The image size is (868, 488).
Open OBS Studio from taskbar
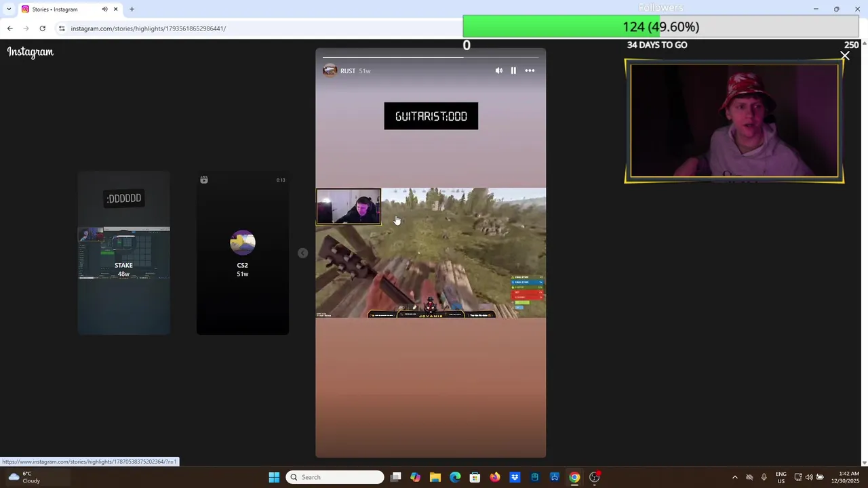click(x=595, y=477)
